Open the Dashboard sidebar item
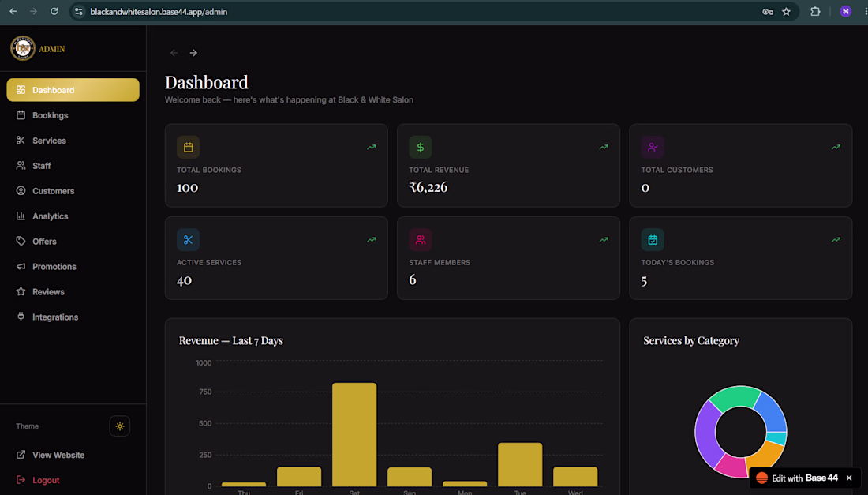Image resolution: width=868 pixels, height=495 pixels. [x=73, y=90]
